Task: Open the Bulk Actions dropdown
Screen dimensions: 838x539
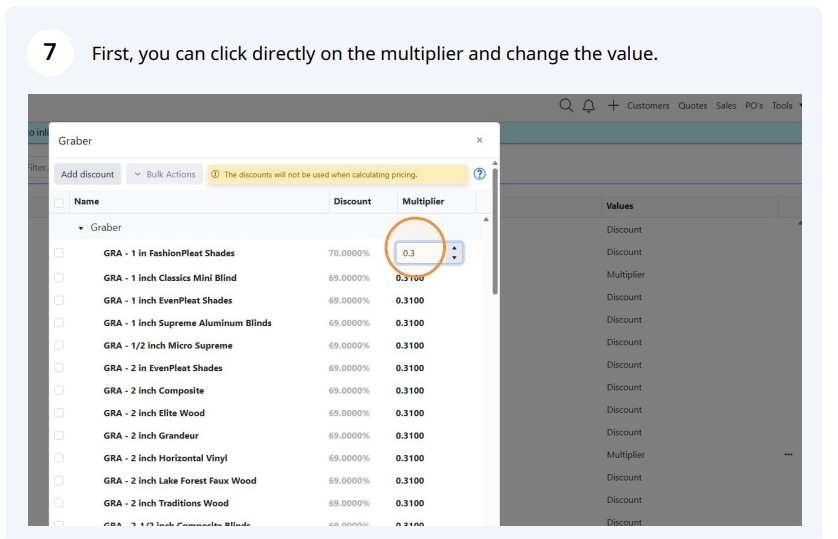Action: pyautogui.click(x=165, y=174)
